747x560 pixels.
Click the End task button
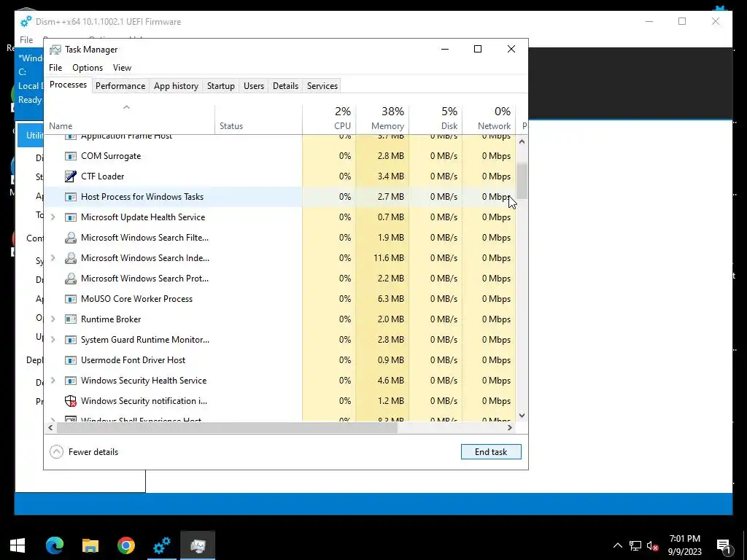tap(491, 452)
